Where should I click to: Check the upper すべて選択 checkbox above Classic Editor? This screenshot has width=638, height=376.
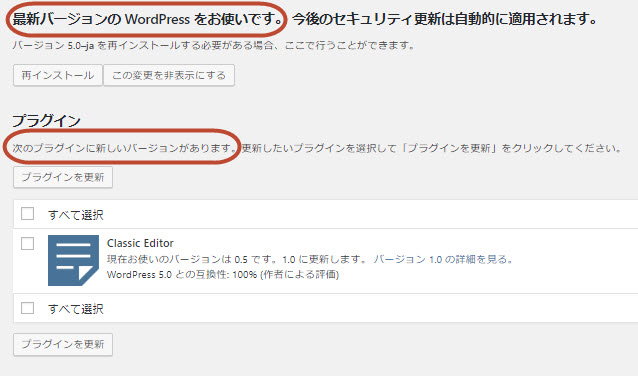27,214
